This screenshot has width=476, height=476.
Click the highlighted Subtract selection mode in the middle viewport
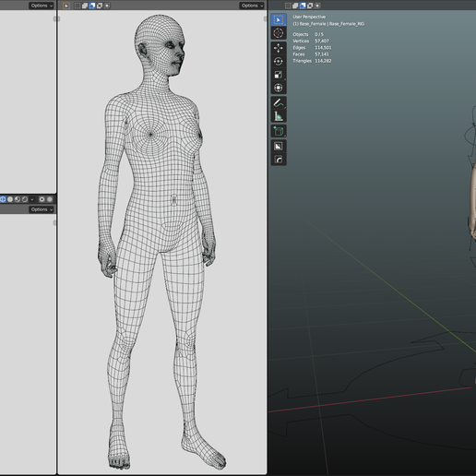92,6
